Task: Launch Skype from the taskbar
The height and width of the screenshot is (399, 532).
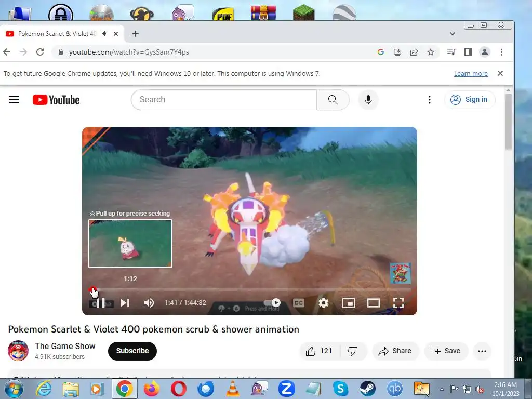Action: click(340, 389)
